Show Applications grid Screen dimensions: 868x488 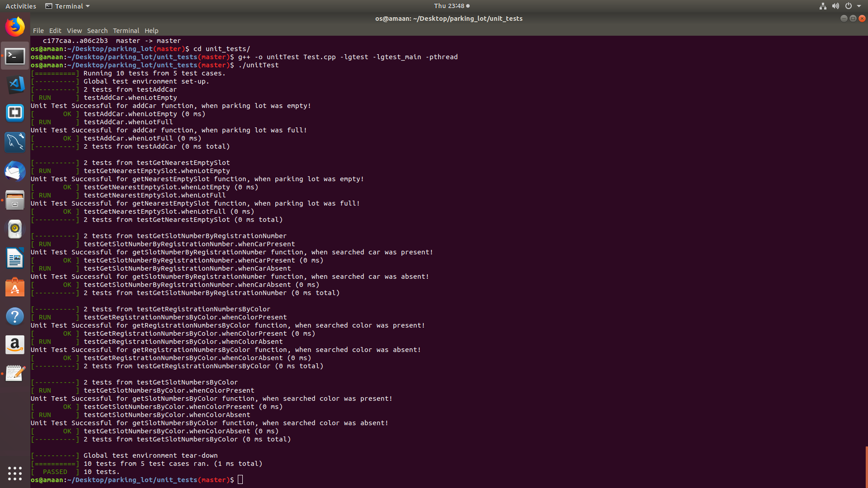(x=15, y=473)
